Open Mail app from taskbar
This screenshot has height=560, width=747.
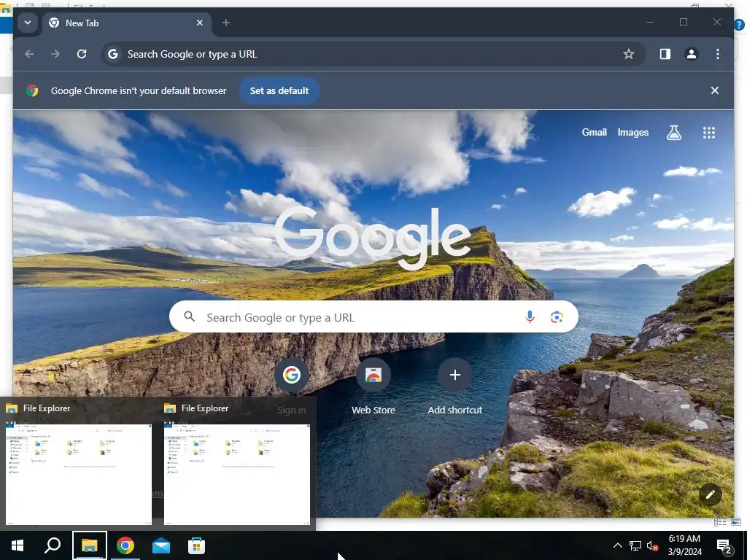161,545
